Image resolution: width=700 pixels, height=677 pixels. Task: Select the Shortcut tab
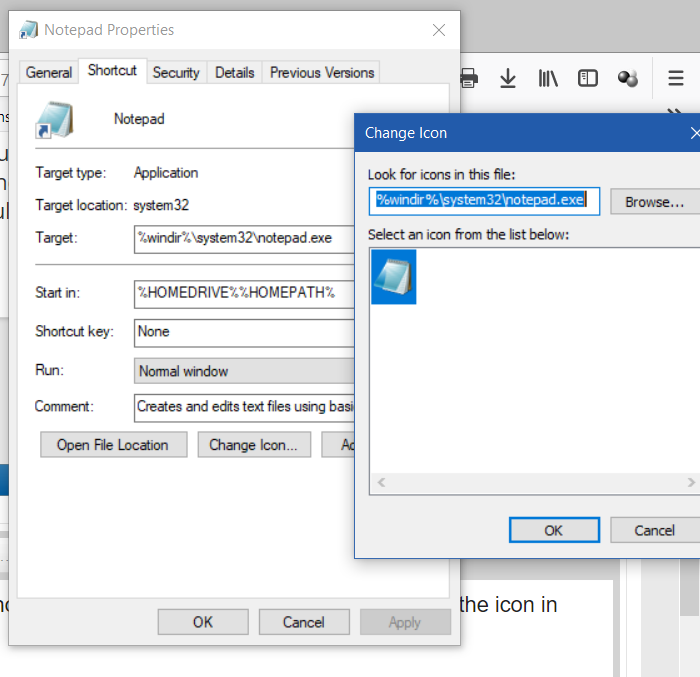coord(112,71)
